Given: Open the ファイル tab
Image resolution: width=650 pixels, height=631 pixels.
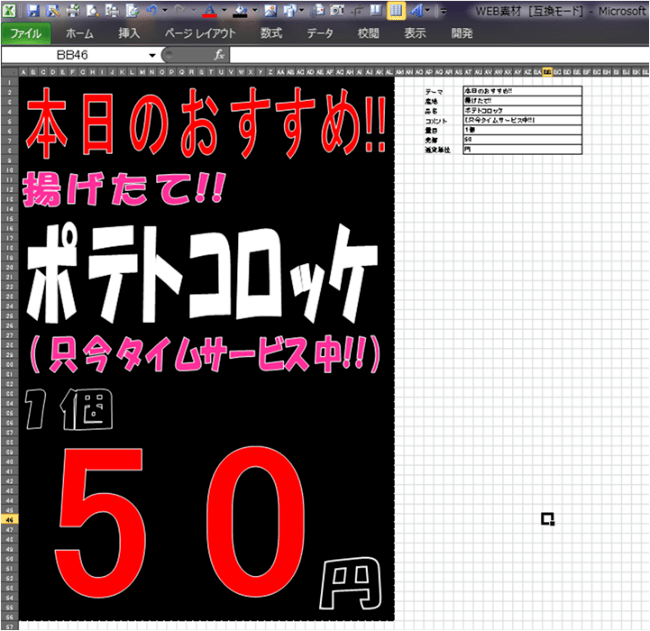Looking at the screenshot, I should click(26, 33).
